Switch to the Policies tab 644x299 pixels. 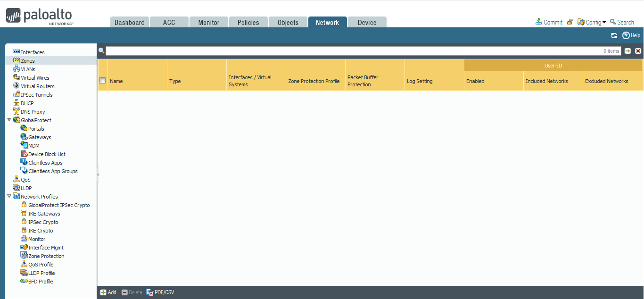248,22
